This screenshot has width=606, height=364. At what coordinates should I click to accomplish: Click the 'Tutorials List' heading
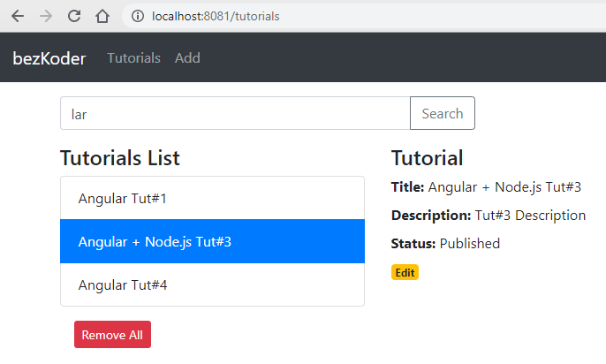coord(120,158)
